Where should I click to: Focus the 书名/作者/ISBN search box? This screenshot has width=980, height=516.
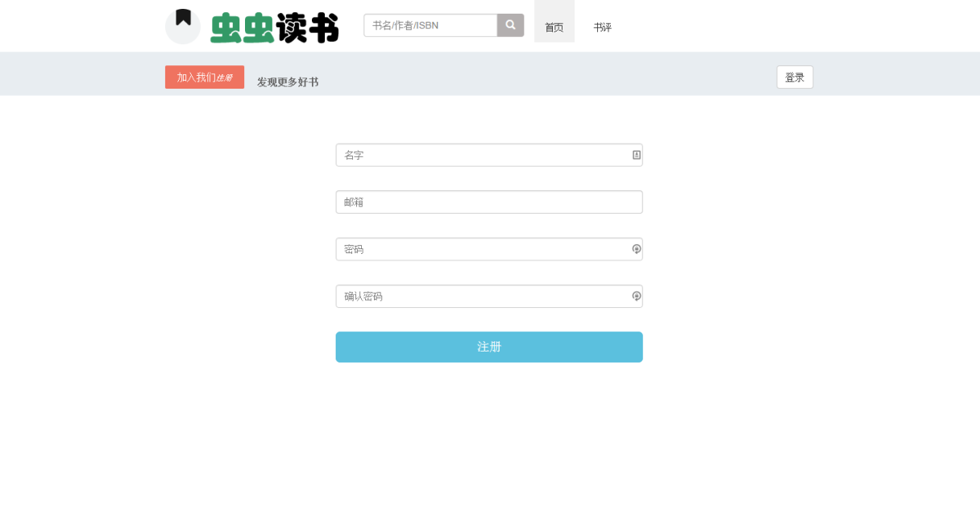point(430,25)
